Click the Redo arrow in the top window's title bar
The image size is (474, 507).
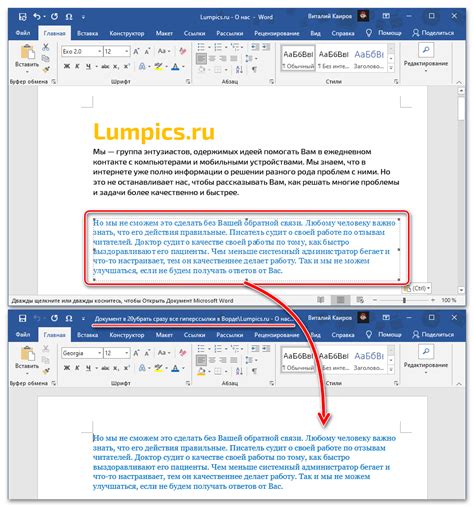pyautogui.click(x=54, y=16)
